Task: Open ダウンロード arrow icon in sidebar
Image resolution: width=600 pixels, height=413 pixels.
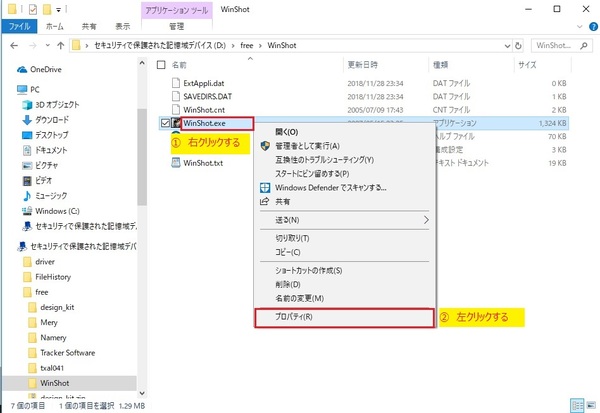Action: (27, 120)
